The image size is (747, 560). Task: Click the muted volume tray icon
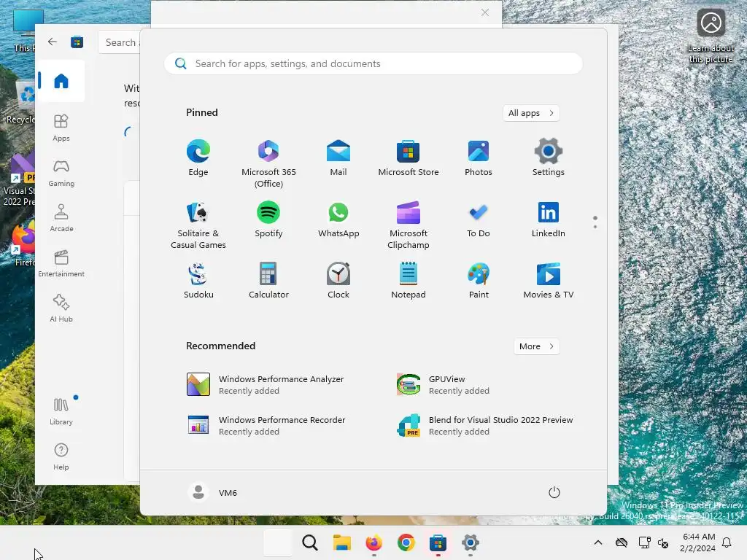point(662,542)
